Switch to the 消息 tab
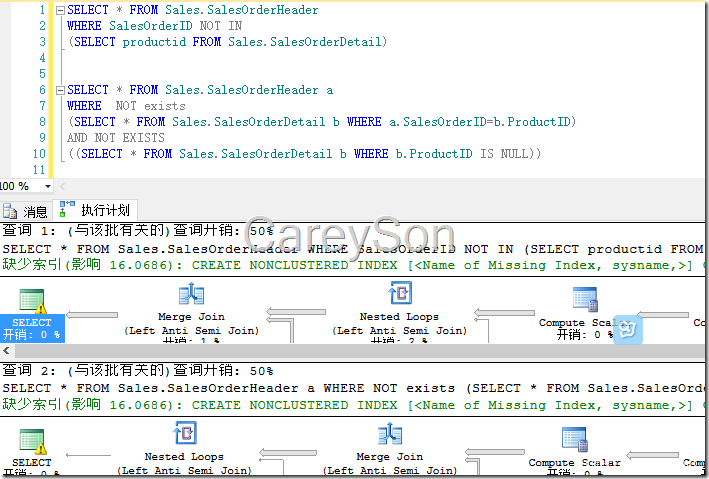 [x=25, y=211]
